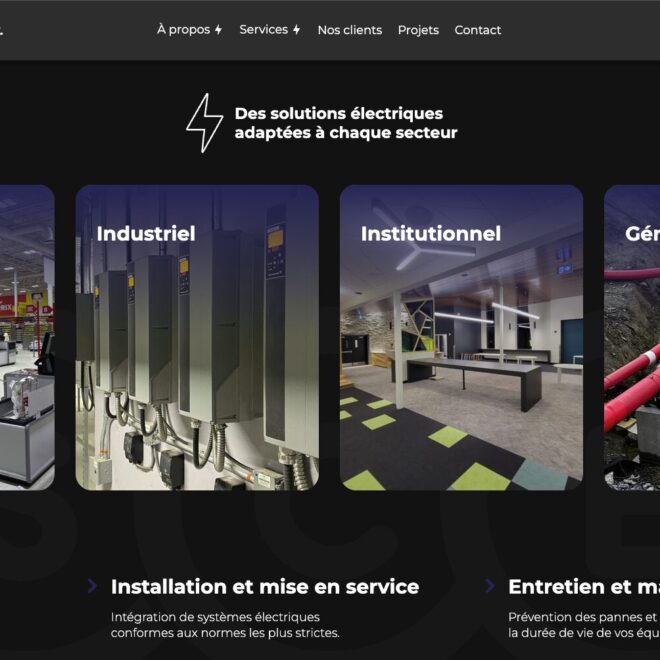Viewport: 660px width, 660px height.
Task: Click the chevron before Installation et mise en service
Action: pos(92,586)
